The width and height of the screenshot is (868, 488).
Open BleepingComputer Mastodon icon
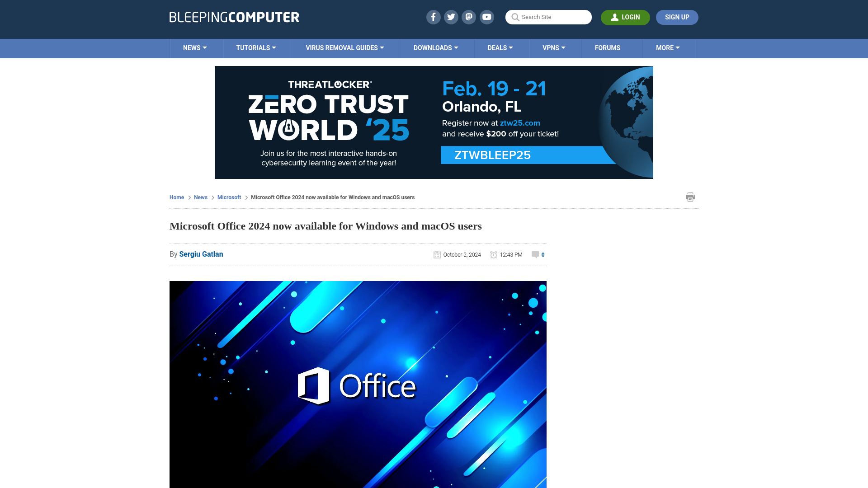(469, 17)
